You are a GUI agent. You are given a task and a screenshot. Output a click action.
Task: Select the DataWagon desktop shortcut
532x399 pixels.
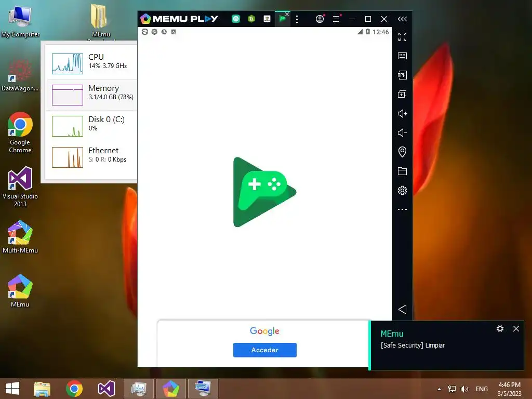click(20, 75)
